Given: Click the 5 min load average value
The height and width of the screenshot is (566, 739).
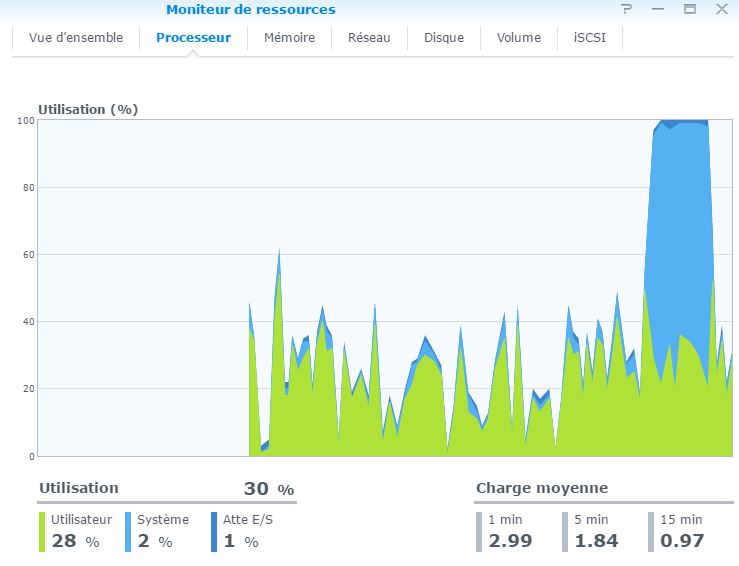Looking at the screenshot, I should coord(596,541).
